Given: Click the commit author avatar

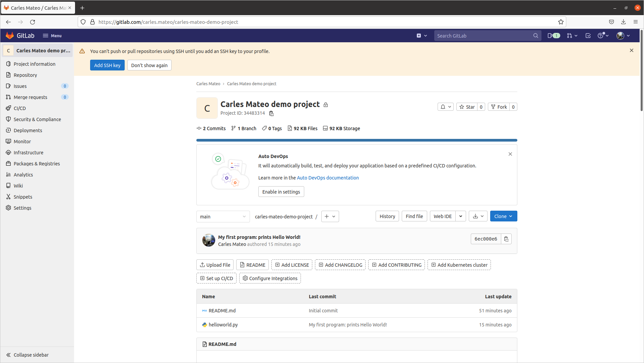Looking at the screenshot, I should pos(208,240).
